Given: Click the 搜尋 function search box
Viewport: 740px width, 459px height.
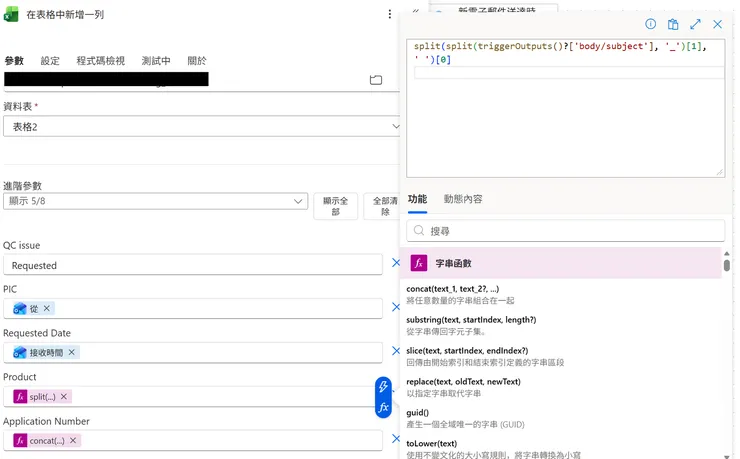Looking at the screenshot, I should coord(565,231).
